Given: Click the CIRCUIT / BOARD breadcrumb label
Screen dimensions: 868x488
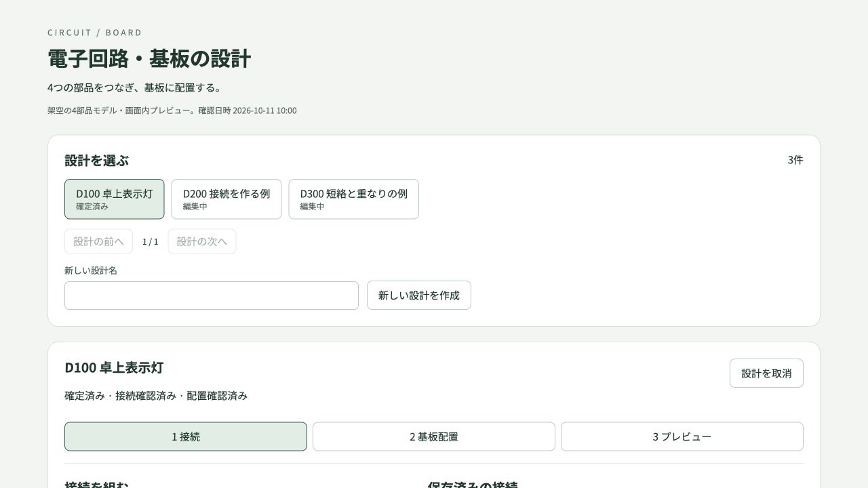Looking at the screenshot, I should point(95,33).
